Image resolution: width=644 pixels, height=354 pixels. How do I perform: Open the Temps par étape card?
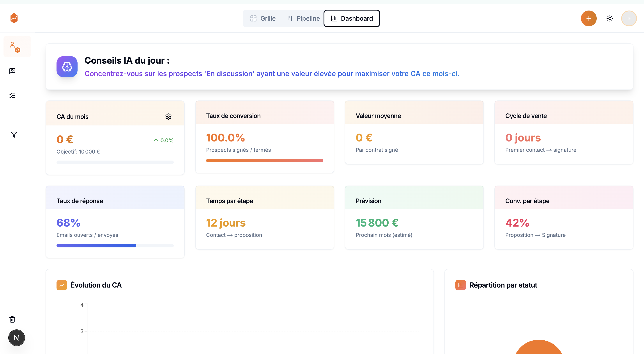[265, 218]
